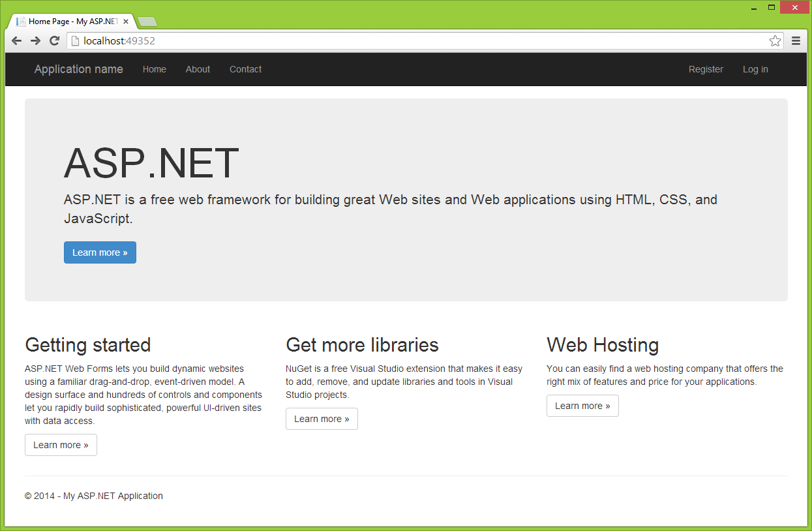Click the localhost address bar
Image resolution: width=812 pixels, height=531 pixels.
click(x=417, y=41)
